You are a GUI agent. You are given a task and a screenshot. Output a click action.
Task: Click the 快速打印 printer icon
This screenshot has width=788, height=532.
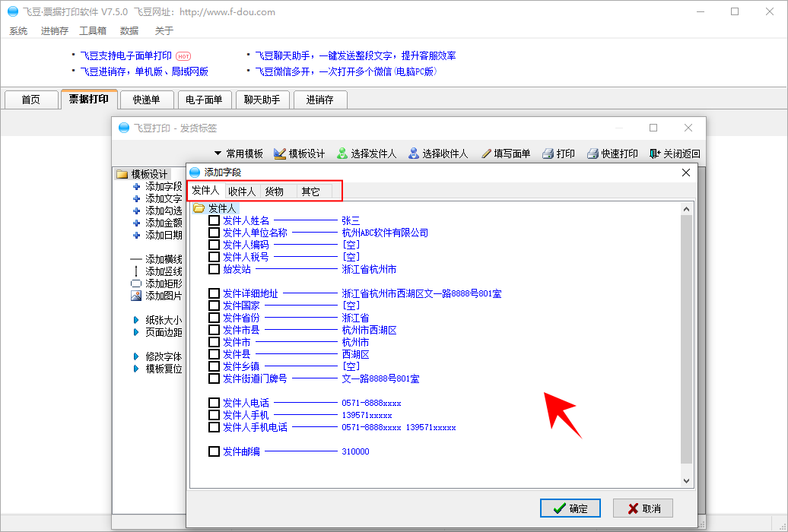(593, 154)
